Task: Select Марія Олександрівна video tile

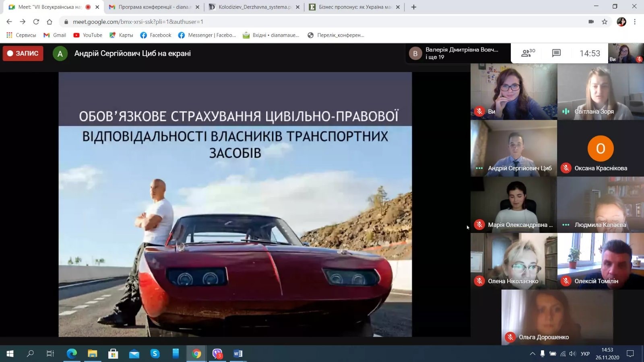Action: [x=514, y=205]
